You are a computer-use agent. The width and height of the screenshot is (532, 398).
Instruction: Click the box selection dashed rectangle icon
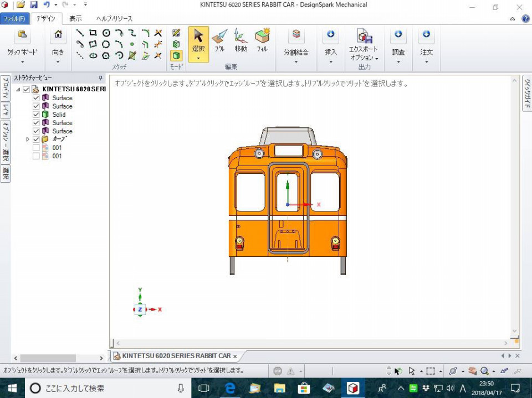pyautogui.click(x=430, y=371)
